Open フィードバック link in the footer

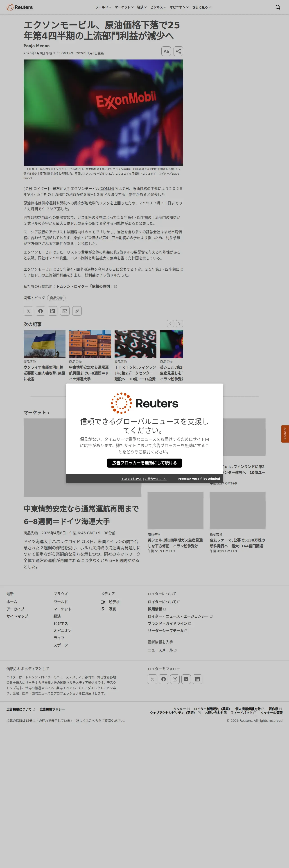pyautogui.click(x=243, y=713)
